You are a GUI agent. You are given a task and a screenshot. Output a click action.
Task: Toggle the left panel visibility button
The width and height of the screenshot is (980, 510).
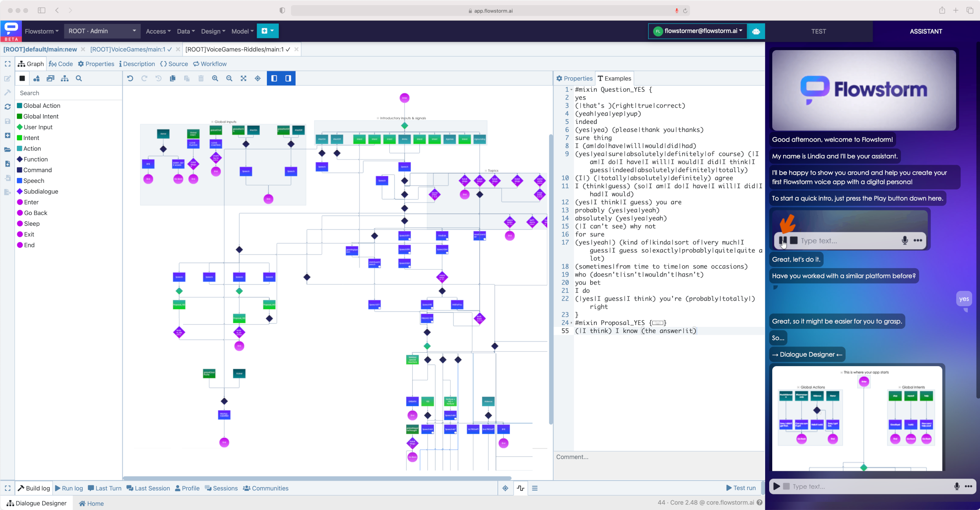(274, 78)
